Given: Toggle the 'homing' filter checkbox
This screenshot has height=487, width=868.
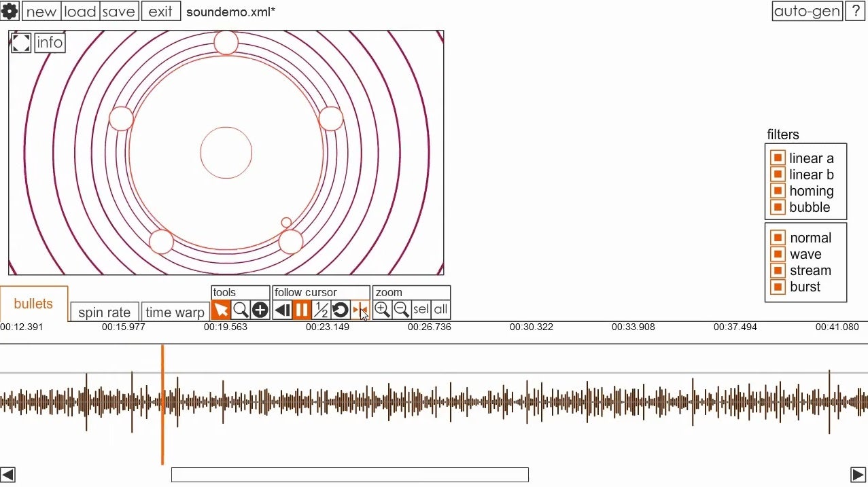Looking at the screenshot, I should coord(778,191).
